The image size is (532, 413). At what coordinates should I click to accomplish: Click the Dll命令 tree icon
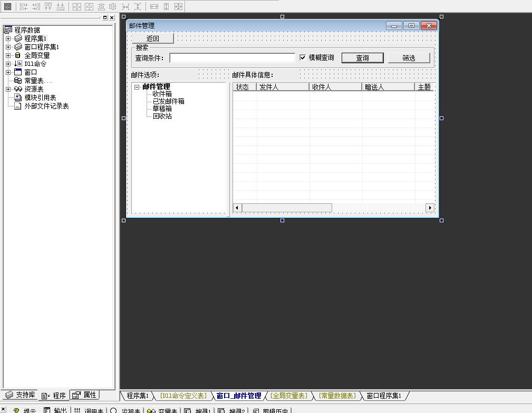click(x=18, y=64)
